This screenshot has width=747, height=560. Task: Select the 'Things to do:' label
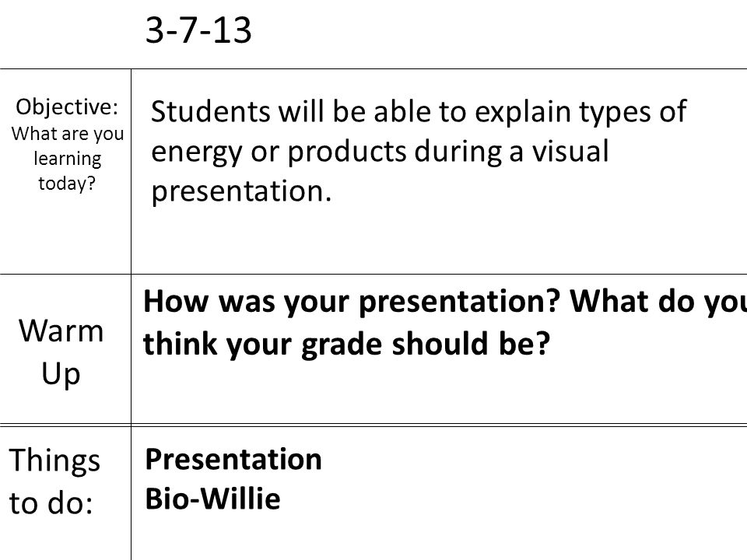click(54, 481)
